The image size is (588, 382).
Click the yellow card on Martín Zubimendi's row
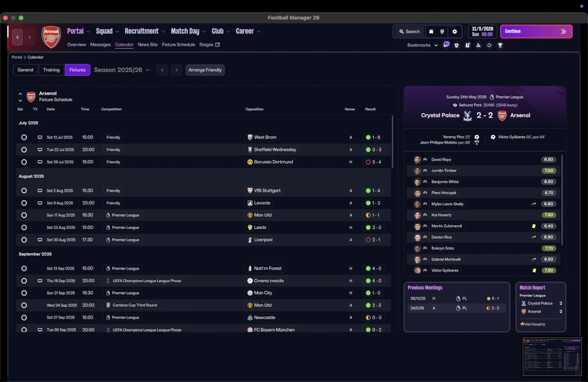[534, 226]
